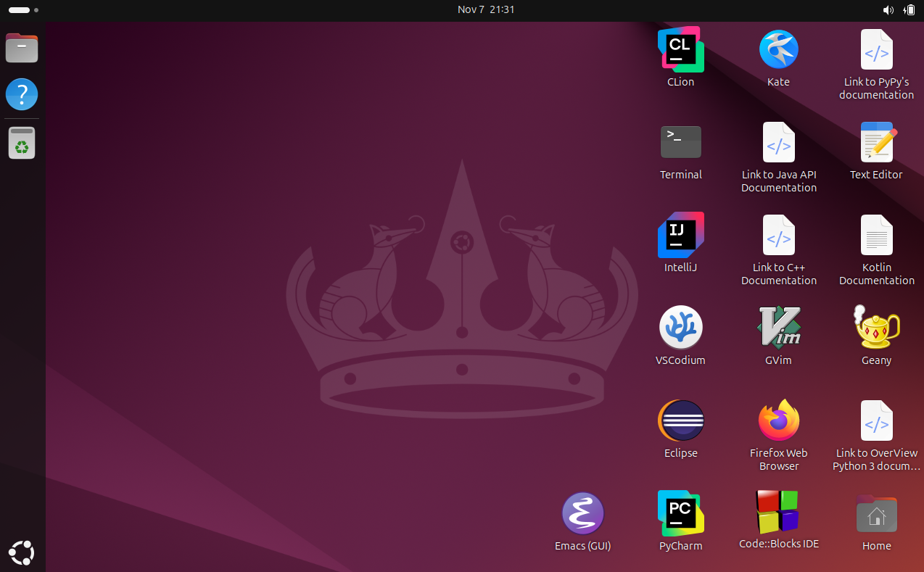This screenshot has width=924, height=572.
Task: Launch the CLion IDE
Action: [x=680, y=49]
